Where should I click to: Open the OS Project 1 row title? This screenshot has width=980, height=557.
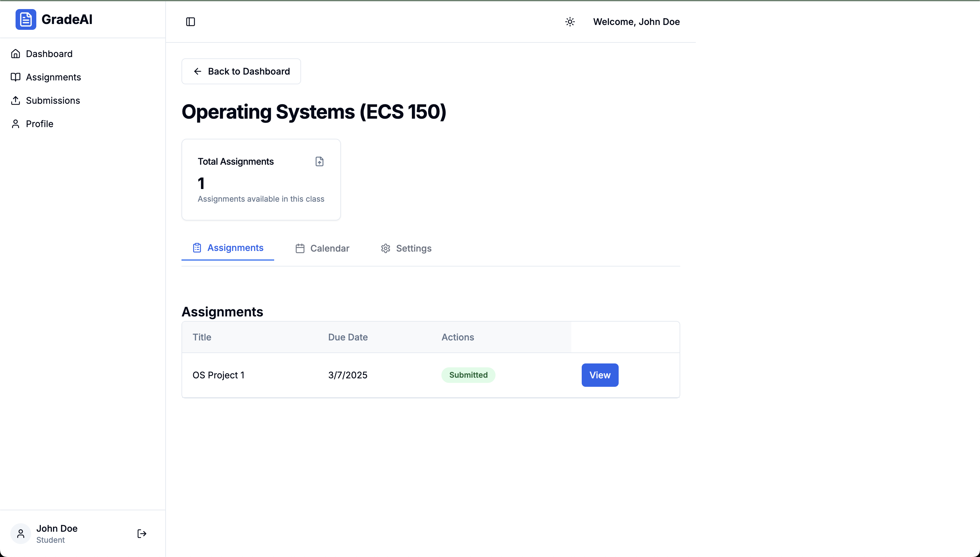[x=218, y=375]
